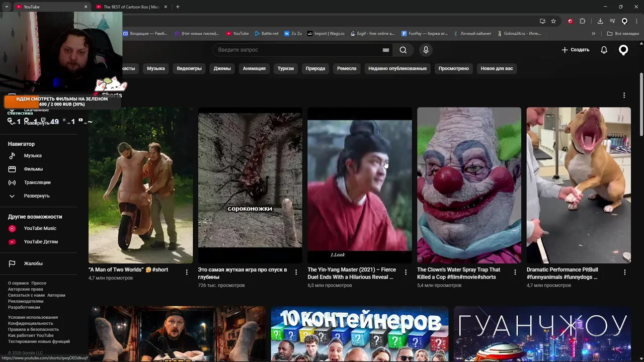Select the Анимация filter chip
Screen dimensions: 644x362
[x=254, y=68]
